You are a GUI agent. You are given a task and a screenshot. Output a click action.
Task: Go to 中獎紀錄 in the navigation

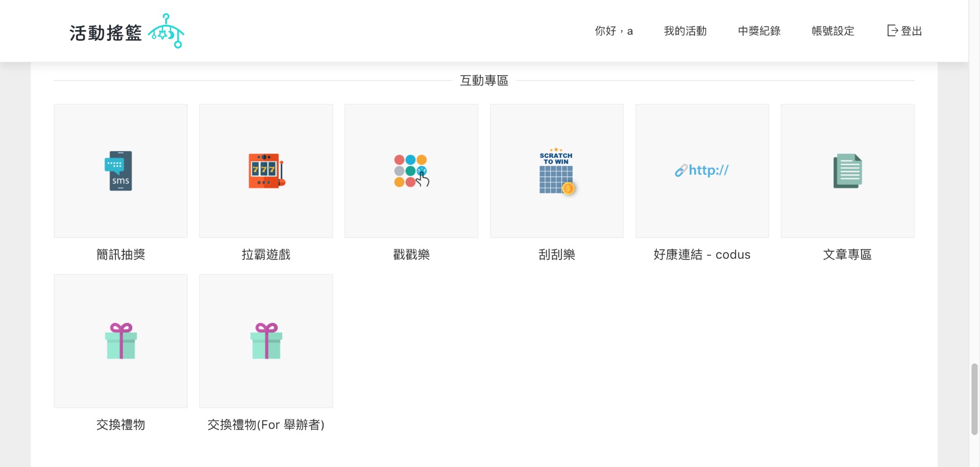click(x=759, y=31)
